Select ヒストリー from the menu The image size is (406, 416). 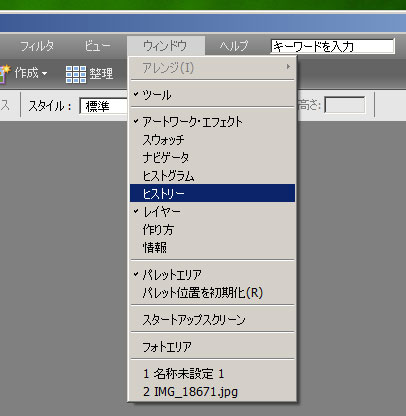tap(212, 193)
